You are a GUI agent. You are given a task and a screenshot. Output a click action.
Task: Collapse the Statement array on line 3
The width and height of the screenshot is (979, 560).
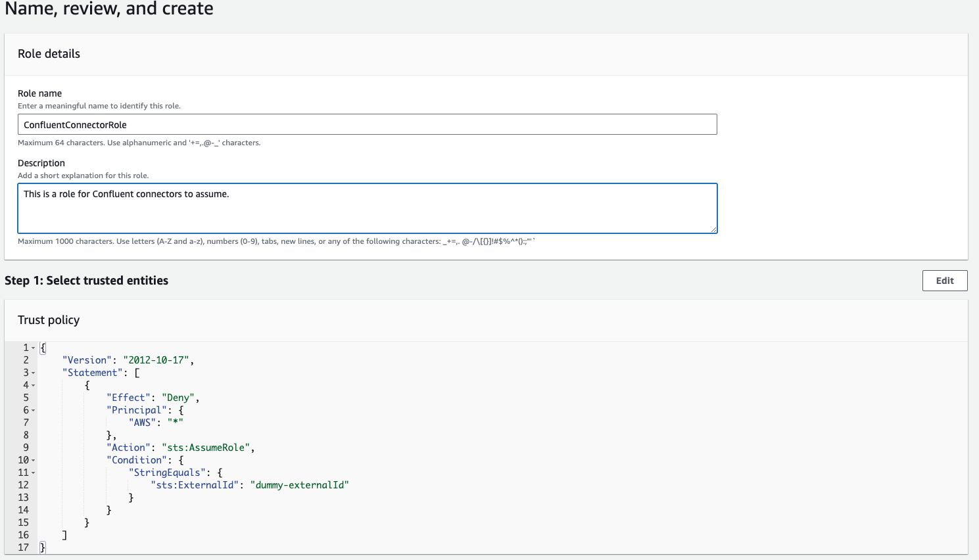tap(34, 372)
